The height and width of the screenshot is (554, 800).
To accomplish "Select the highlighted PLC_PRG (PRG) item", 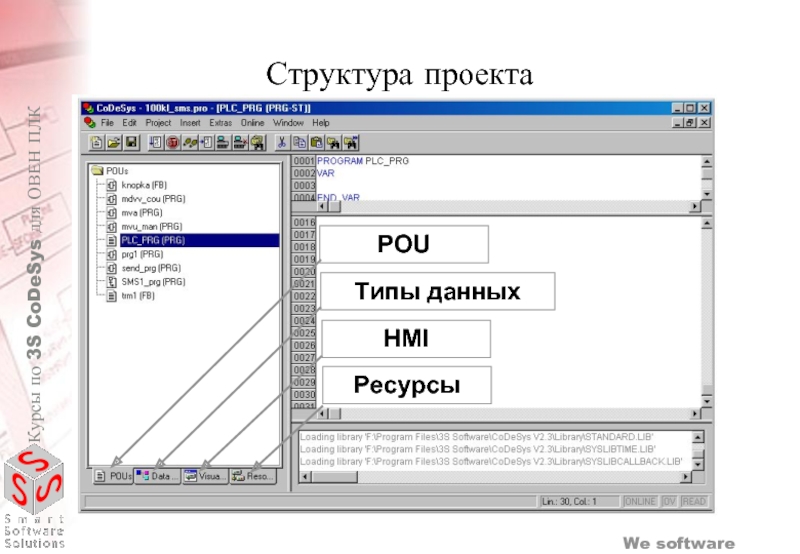I will 199,240.
